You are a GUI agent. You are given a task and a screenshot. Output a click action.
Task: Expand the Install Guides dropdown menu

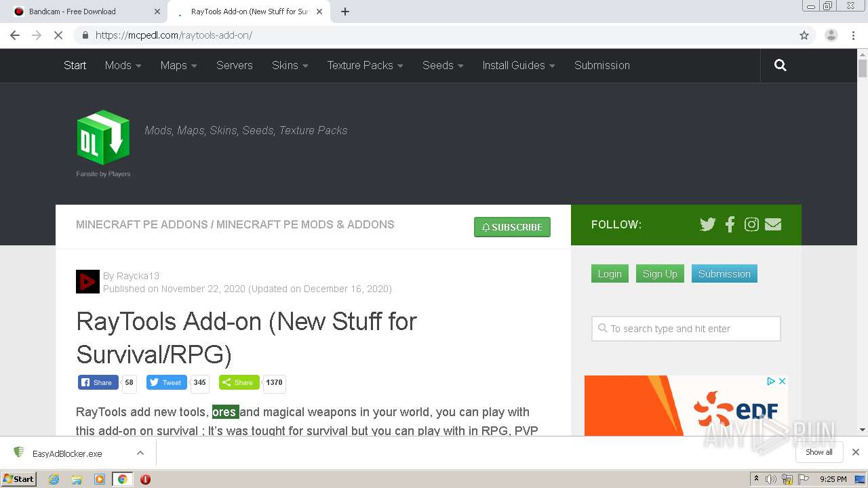(519, 65)
